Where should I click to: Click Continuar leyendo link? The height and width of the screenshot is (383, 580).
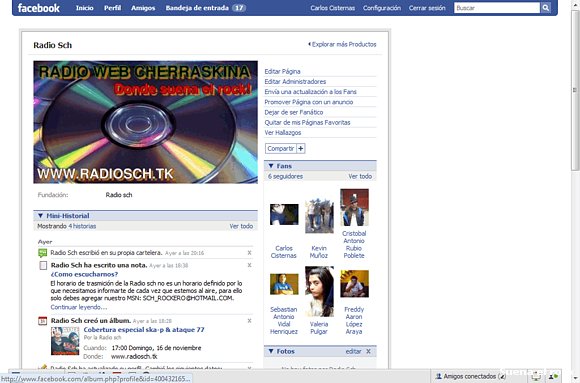pos(79,307)
